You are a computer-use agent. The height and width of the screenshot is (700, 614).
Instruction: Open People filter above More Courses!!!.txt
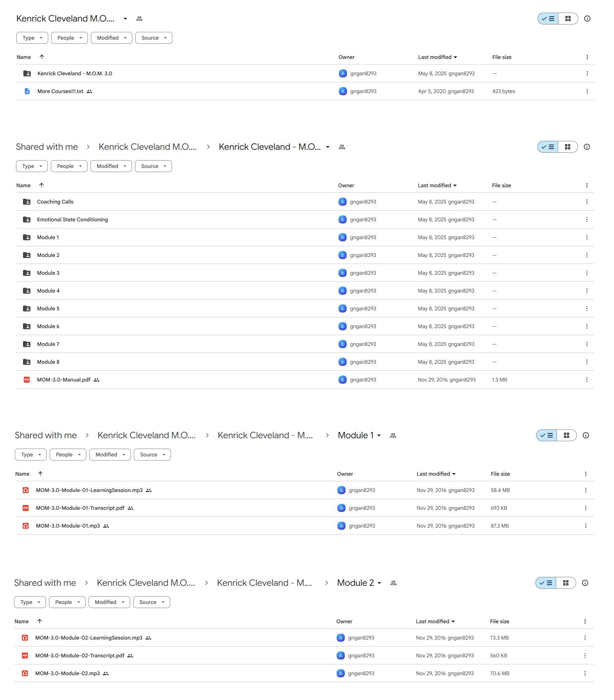coord(69,38)
